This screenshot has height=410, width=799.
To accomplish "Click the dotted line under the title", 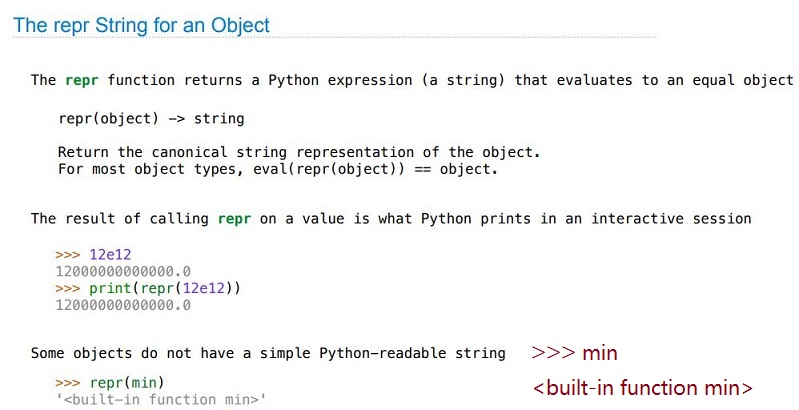I will click(x=335, y=38).
